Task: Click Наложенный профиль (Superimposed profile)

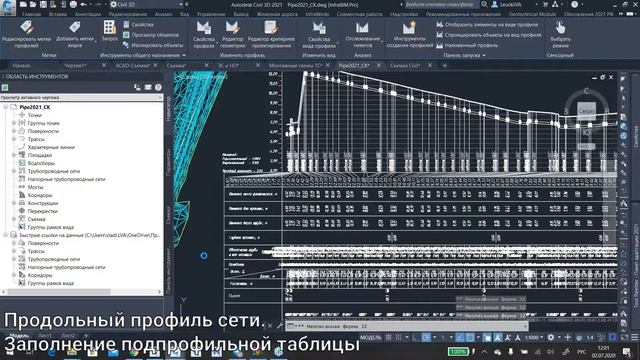Action: [467, 46]
